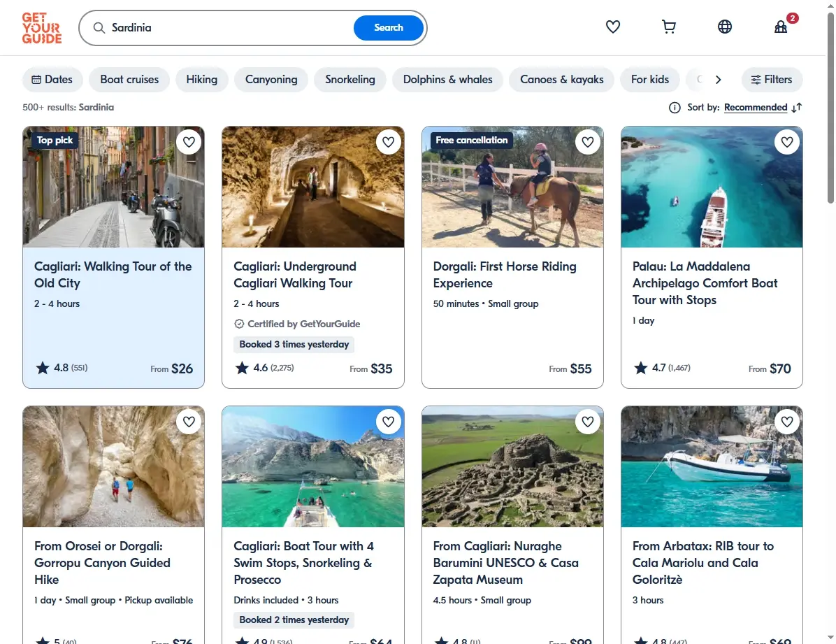Open the shopping cart icon
Viewport: 836px width, 644px height.
click(668, 27)
